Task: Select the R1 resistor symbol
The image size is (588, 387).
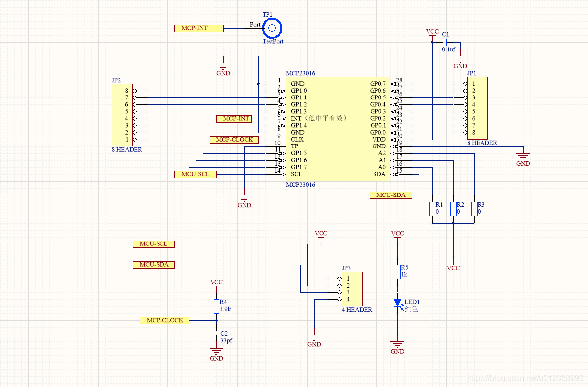Action: (432, 209)
